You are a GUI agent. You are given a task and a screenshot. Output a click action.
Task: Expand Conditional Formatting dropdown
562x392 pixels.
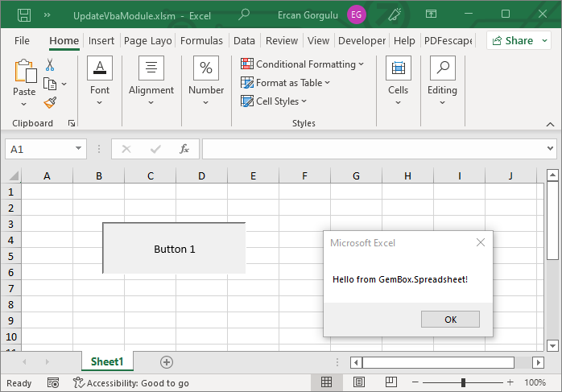(x=304, y=64)
